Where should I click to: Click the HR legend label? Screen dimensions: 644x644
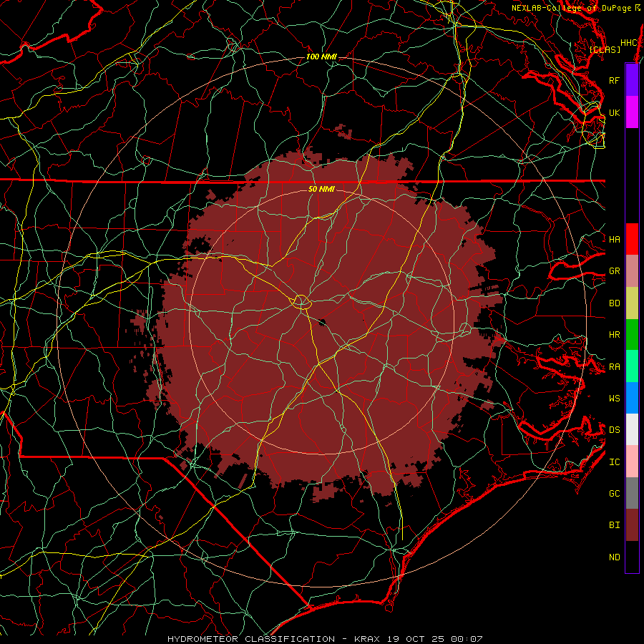point(614,335)
